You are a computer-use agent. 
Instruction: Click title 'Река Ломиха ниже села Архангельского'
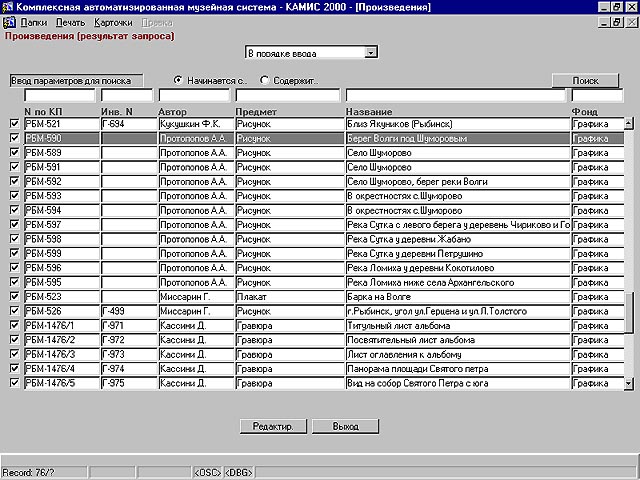click(x=458, y=282)
